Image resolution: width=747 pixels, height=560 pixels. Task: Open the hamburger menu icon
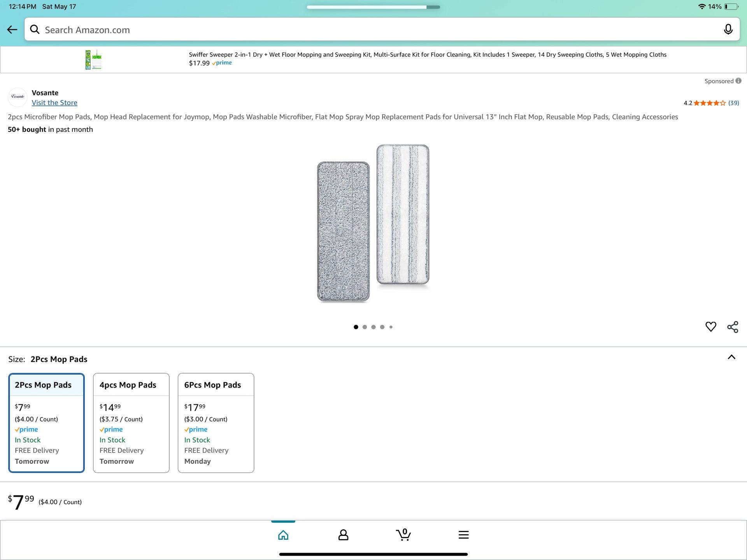coord(463,535)
